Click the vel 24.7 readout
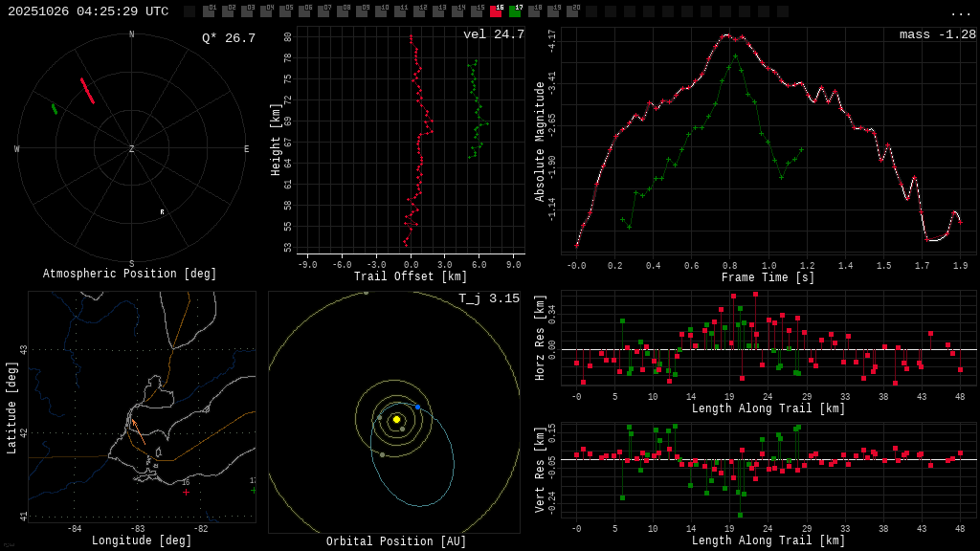The image size is (980, 551). [493, 34]
